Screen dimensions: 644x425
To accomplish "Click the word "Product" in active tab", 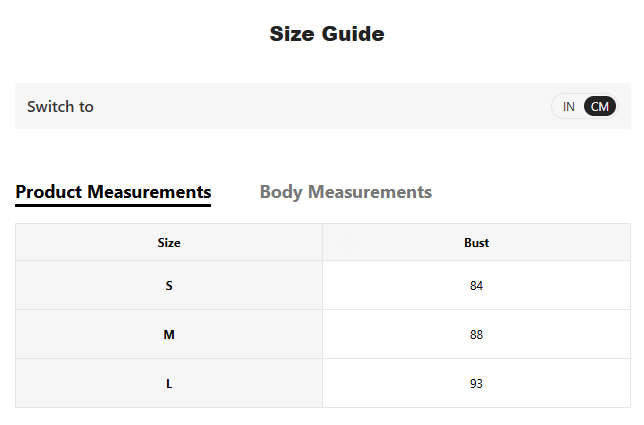I will [48, 192].
